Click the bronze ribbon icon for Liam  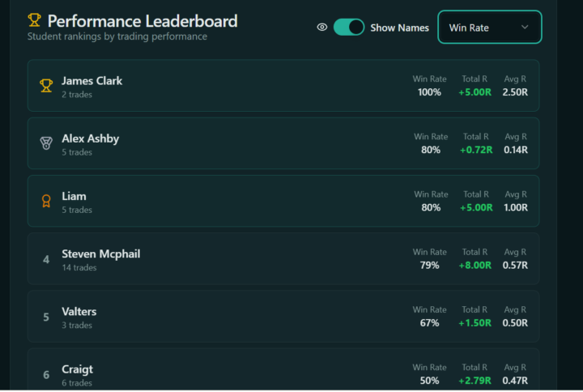pyautogui.click(x=46, y=201)
